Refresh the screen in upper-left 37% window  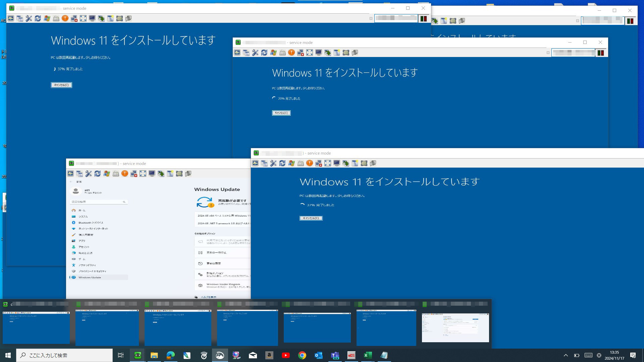tap(38, 18)
